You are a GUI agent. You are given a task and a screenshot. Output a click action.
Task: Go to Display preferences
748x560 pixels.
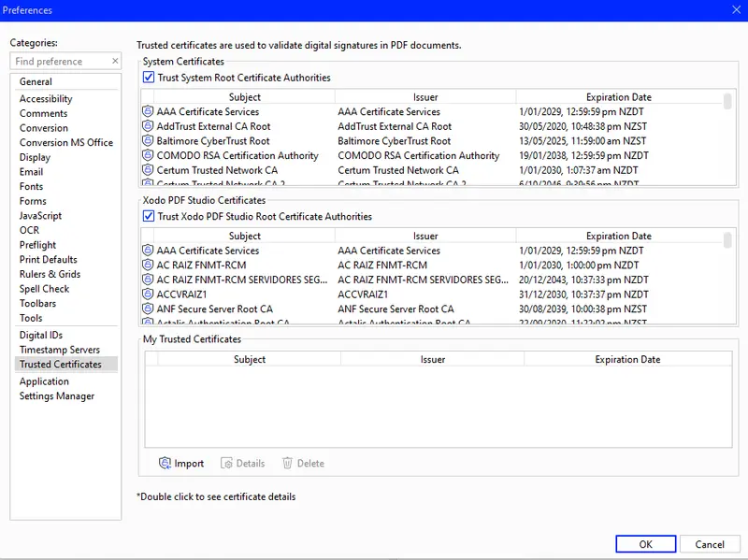35,157
